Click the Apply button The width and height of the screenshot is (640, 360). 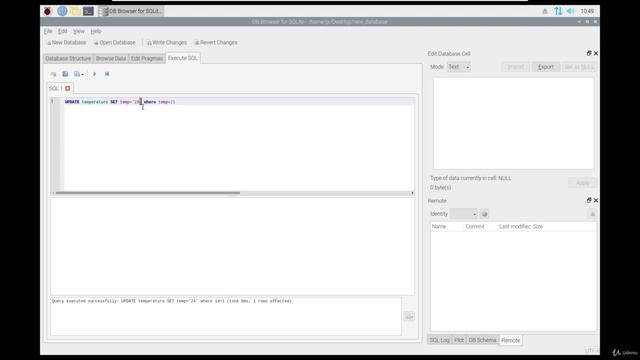pos(582,183)
